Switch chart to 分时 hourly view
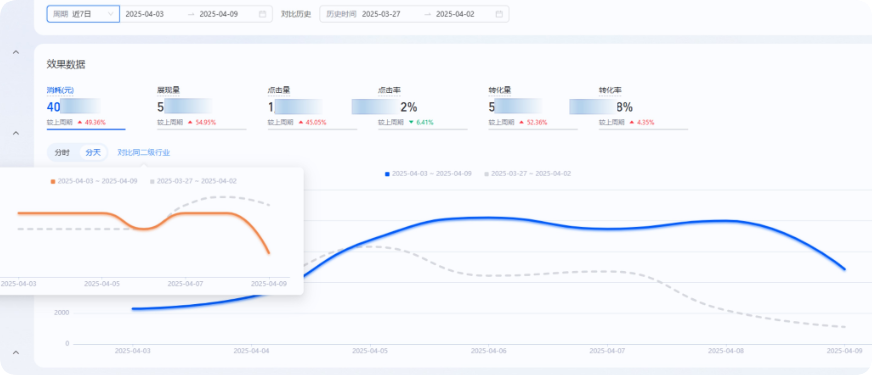The width and height of the screenshot is (872, 375). click(62, 152)
